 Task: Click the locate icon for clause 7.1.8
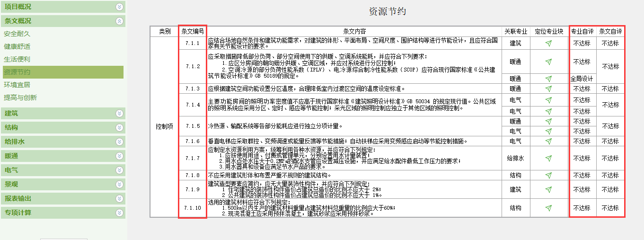548,175
